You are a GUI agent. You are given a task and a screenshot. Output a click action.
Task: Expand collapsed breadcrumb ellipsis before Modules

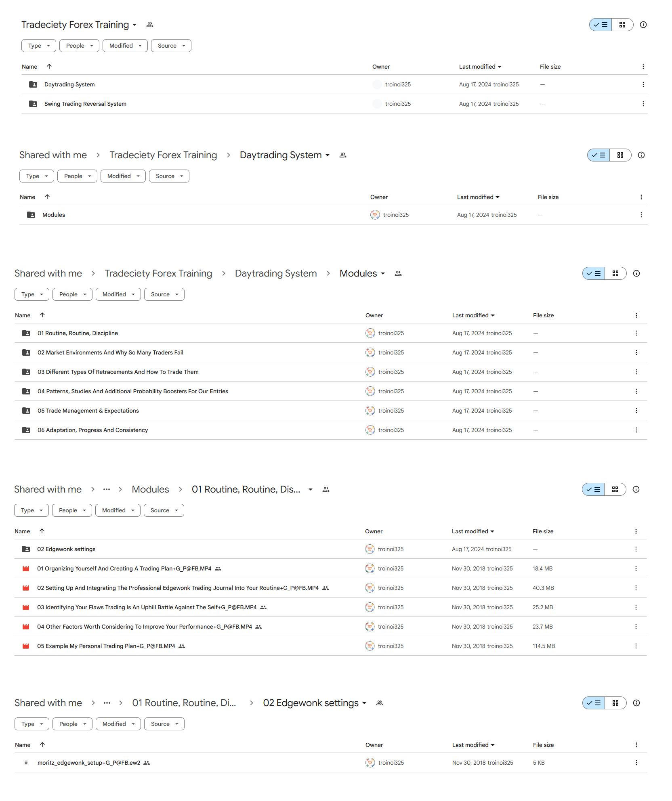point(107,489)
